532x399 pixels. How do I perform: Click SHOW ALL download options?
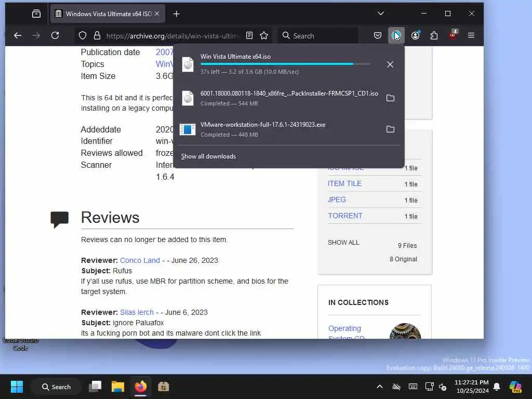click(x=343, y=243)
